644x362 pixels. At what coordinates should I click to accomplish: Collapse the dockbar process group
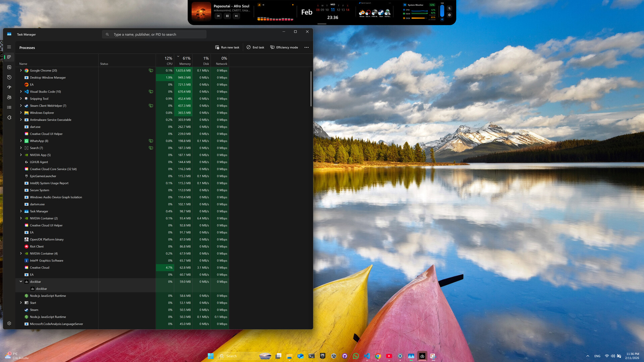[21, 282]
